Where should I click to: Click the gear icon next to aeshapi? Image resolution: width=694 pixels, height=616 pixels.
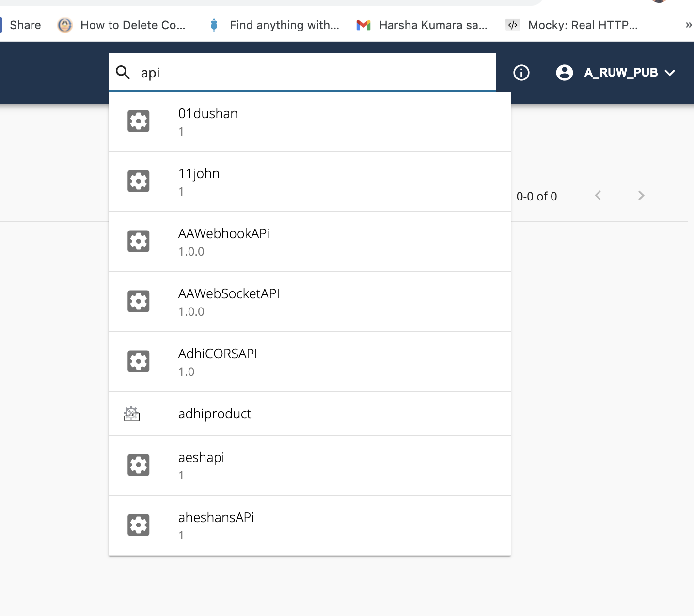(x=139, y=464)
